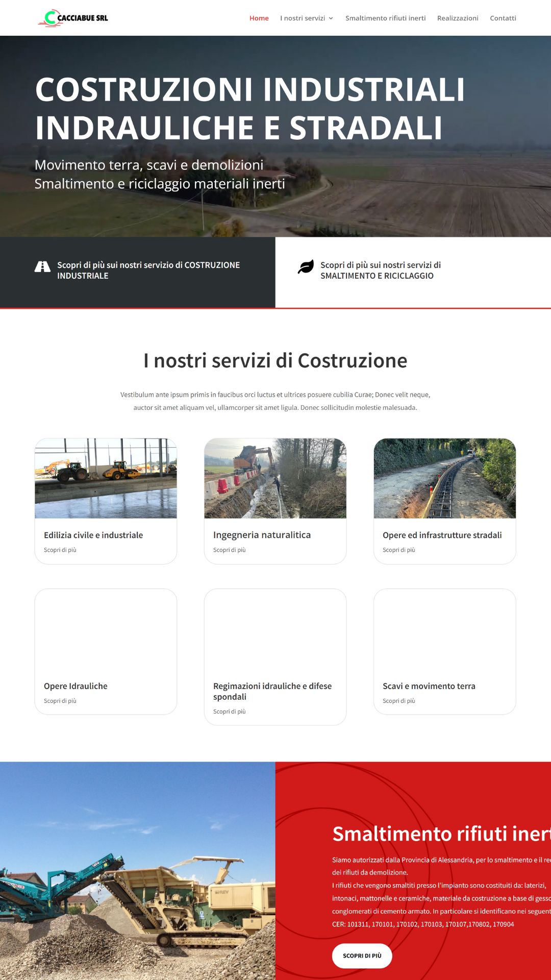Click the Vestibulum ante ipsum intro paragraph
Image resolution: width=551 pixels, height=980 pixels.
275,401
